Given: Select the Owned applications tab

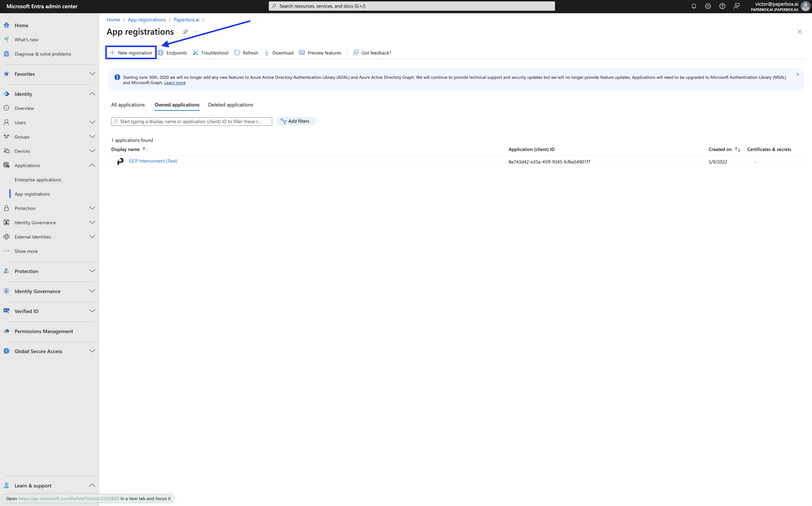Looking at the screenshot, I should 177,104.
